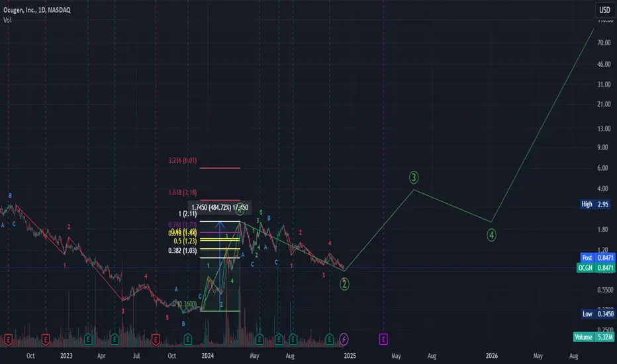Screen dimensions: 617x364
Task: Click the 31.00 price axis label
Action: 604,84
